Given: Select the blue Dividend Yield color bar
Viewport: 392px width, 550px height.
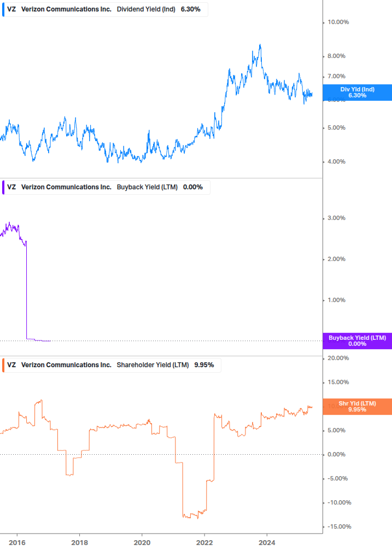Looking at the screenshot, I should [x=3, y=9].
